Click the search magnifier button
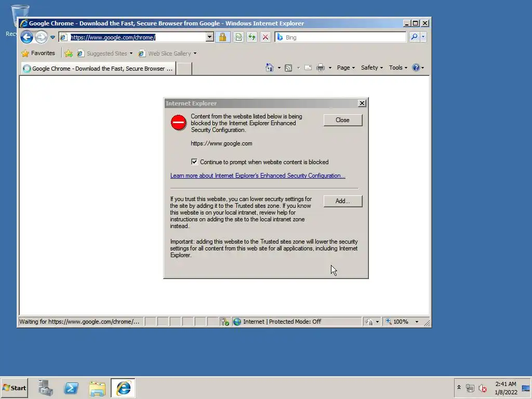Image resolution: width=532 pixels, height=399 pixels. 414,37
